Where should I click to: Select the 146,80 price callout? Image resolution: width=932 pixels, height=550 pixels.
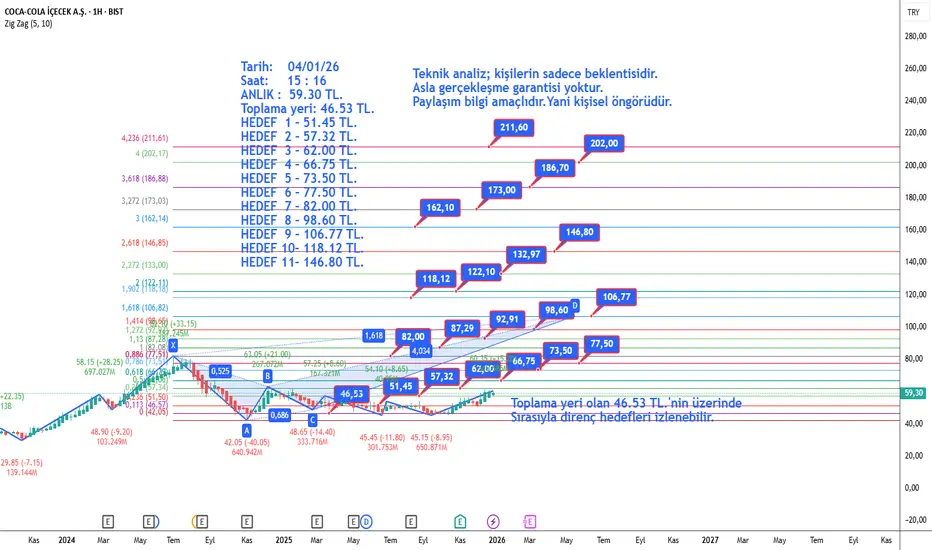click(580, 232)
